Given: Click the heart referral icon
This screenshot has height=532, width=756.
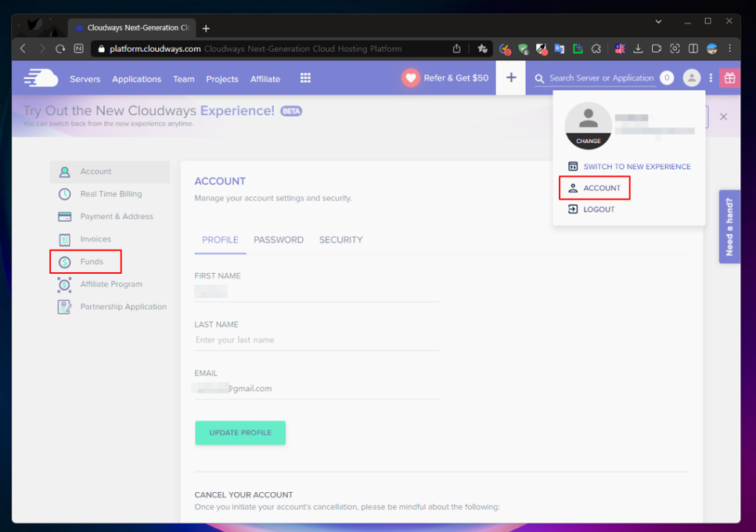Looking at the screenshot, I should click(411, 78).
